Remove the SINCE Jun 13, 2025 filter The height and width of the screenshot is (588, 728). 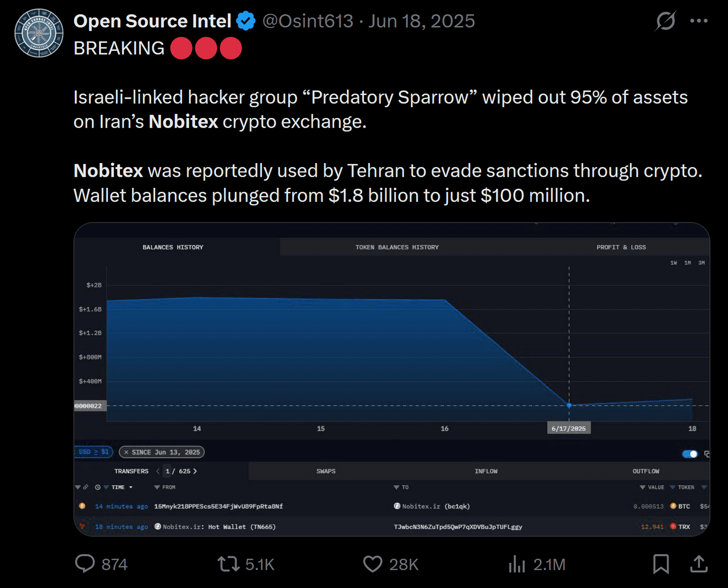click(x=126, y=452)
